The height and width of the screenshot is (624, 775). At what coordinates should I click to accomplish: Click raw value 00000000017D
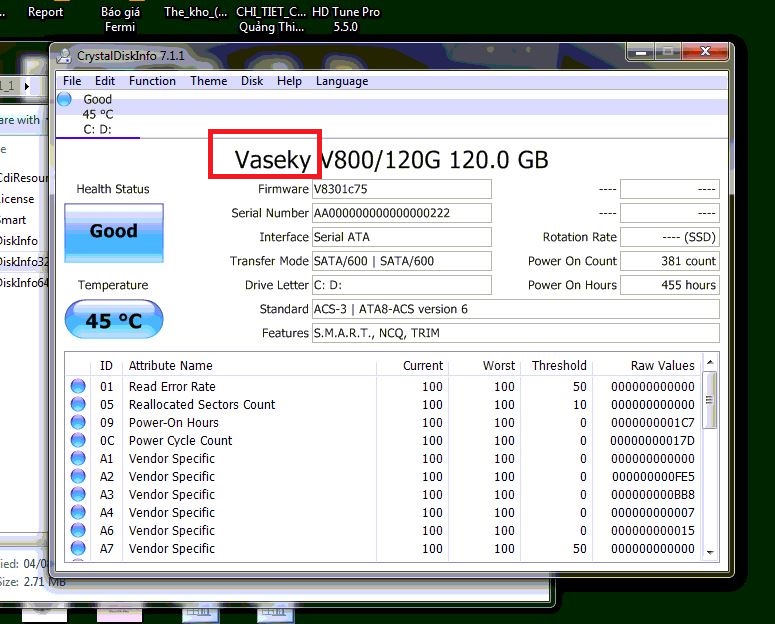coord(652,441)
